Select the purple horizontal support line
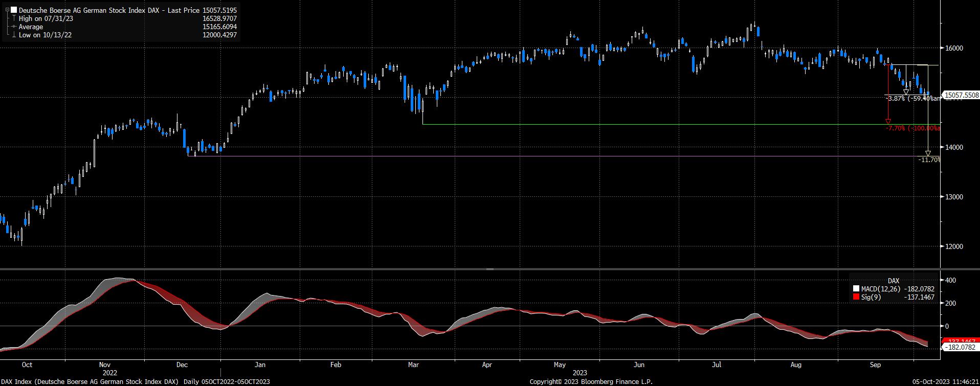Viewport: 980px width, 386px height. [x=564, y=156]
